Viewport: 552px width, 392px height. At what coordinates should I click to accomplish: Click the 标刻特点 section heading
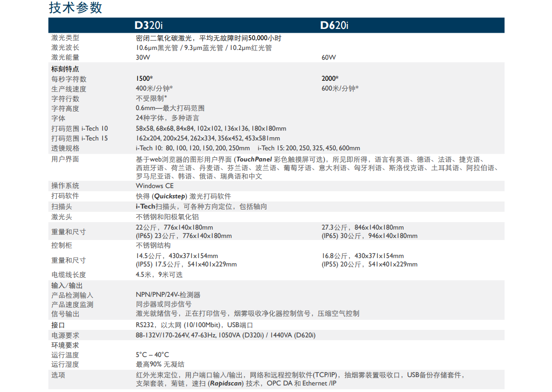coord(65,69)
